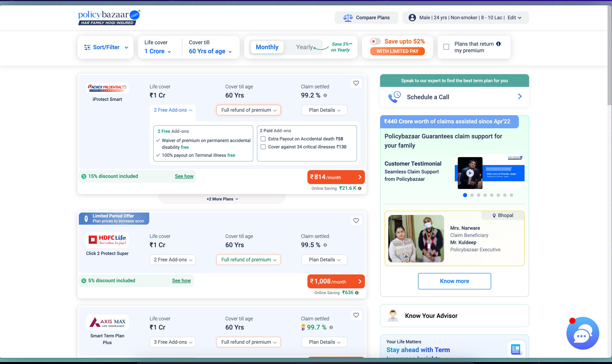This screenshot has width=612, height=364.
Task: Click the Policybazaar logo
Action: (109, 17)
